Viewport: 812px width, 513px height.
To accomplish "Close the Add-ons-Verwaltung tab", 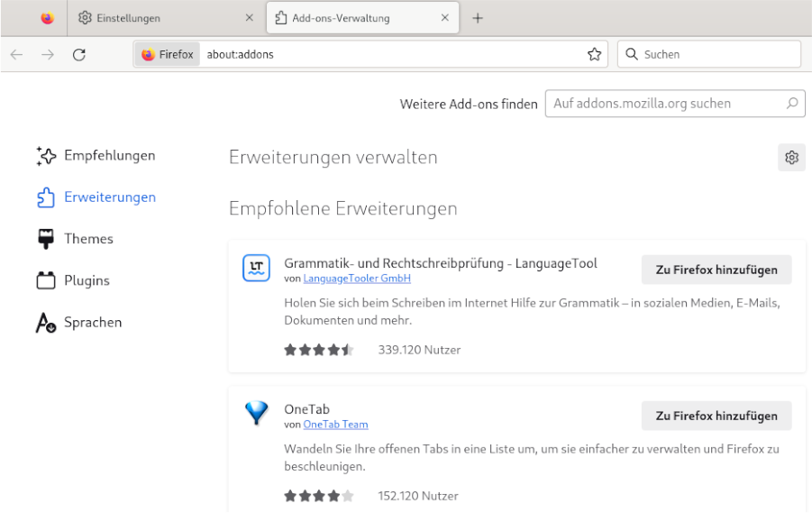I will tap(445, 18).
